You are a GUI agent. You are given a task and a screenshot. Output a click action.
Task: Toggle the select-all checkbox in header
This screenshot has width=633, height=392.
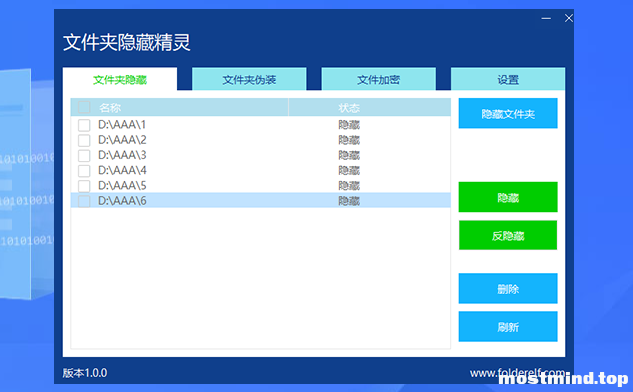84,107
